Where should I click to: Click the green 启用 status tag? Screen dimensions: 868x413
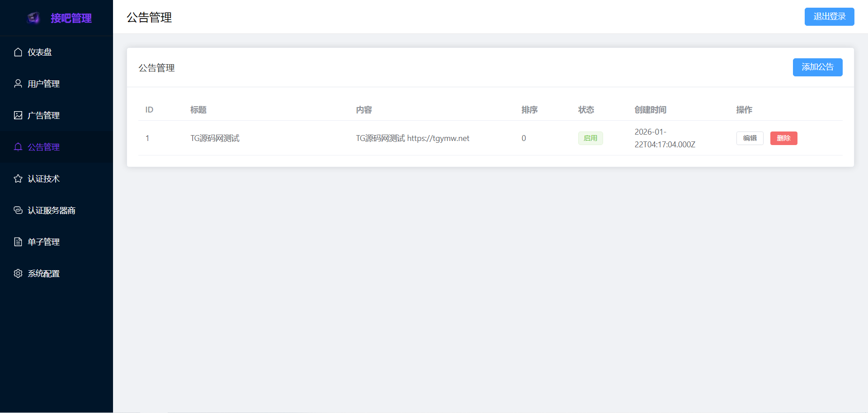pyautogui.click(x=590, y=138)
